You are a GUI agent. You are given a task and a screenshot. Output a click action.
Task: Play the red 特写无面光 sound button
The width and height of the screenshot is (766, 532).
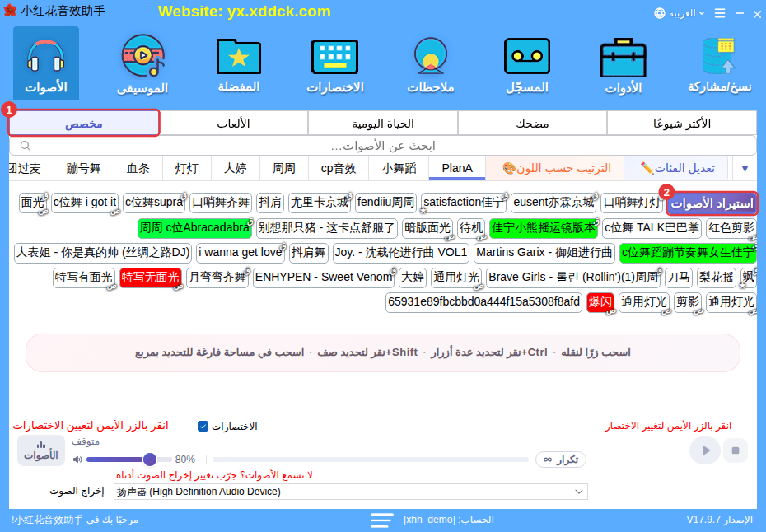point(151,278)
